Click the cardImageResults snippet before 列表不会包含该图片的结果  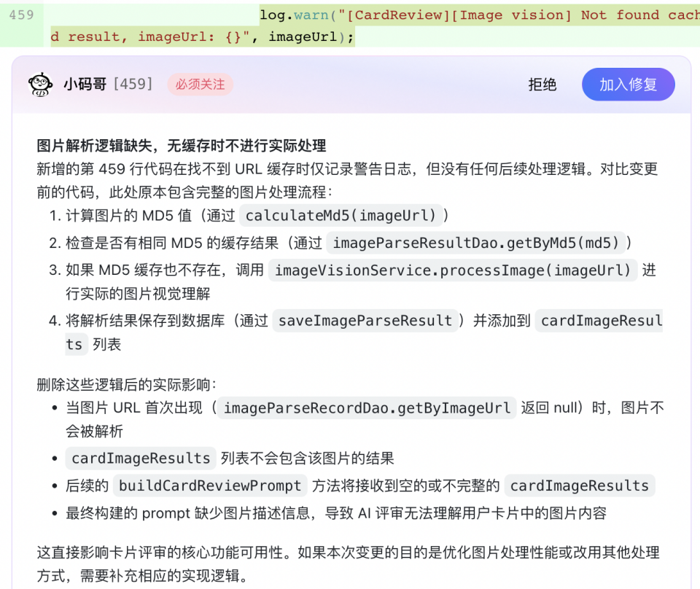point(141,459)
